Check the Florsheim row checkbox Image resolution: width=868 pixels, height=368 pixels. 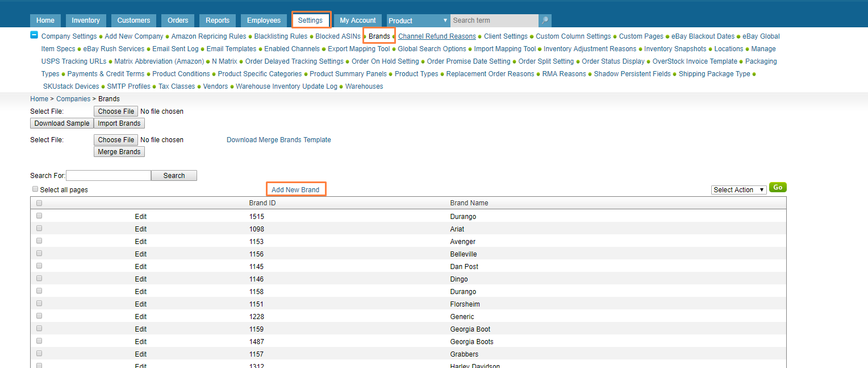[39, 303]
